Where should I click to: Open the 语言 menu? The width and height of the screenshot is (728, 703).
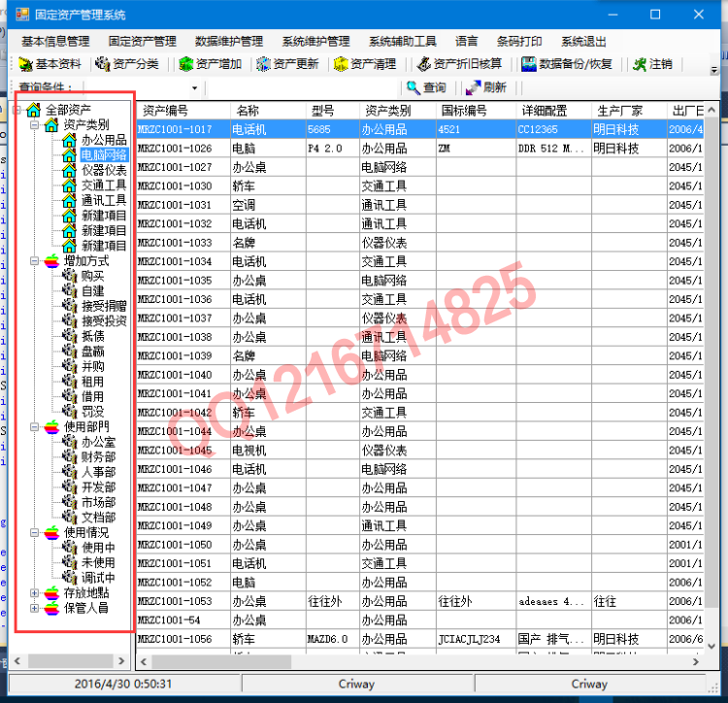[x=466, y=42]
